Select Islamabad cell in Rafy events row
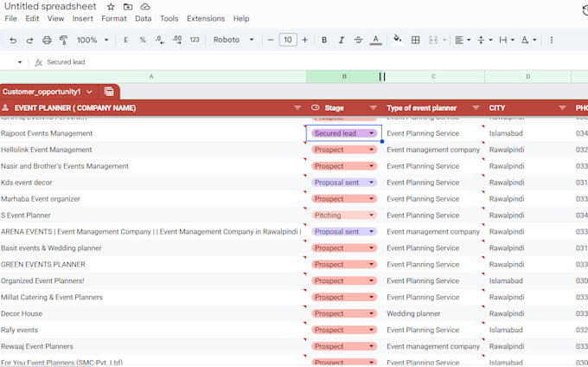The image size is (588, 367). [x=528, y=331]
